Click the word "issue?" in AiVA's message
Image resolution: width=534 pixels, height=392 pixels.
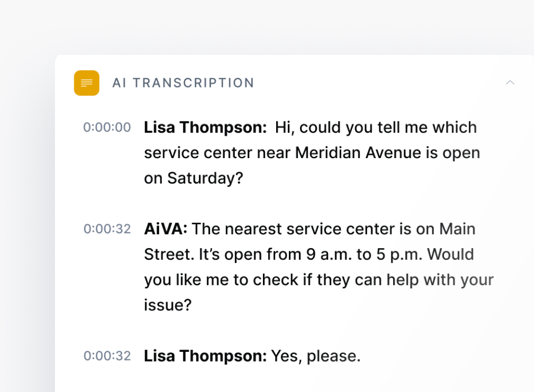point(167,305)
